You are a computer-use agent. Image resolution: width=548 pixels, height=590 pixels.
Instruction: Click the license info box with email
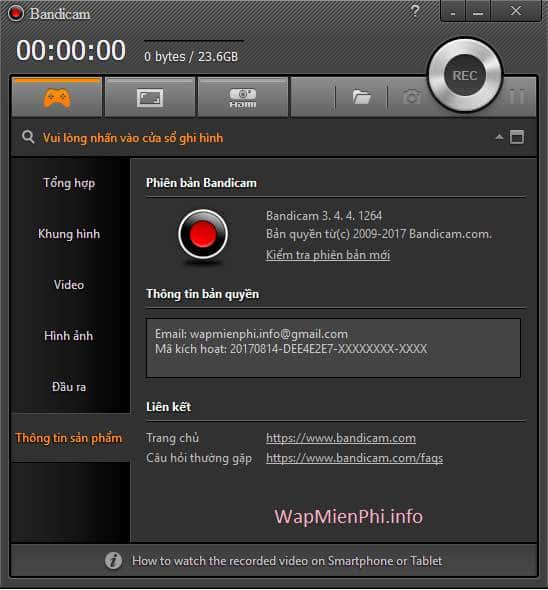click(x=333, y=348)
